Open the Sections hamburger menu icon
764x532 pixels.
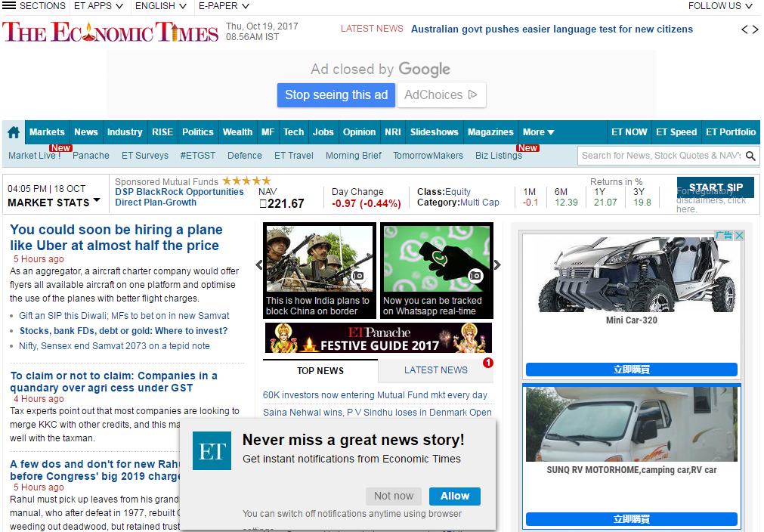9,6
